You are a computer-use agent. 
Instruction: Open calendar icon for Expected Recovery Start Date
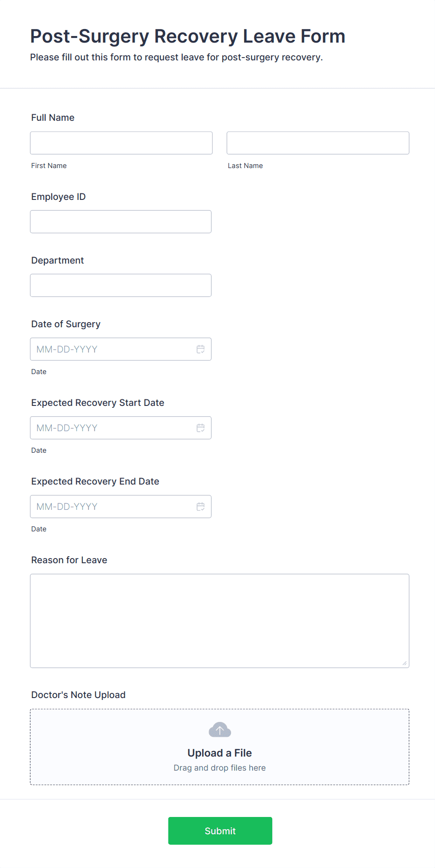(201, 428)
